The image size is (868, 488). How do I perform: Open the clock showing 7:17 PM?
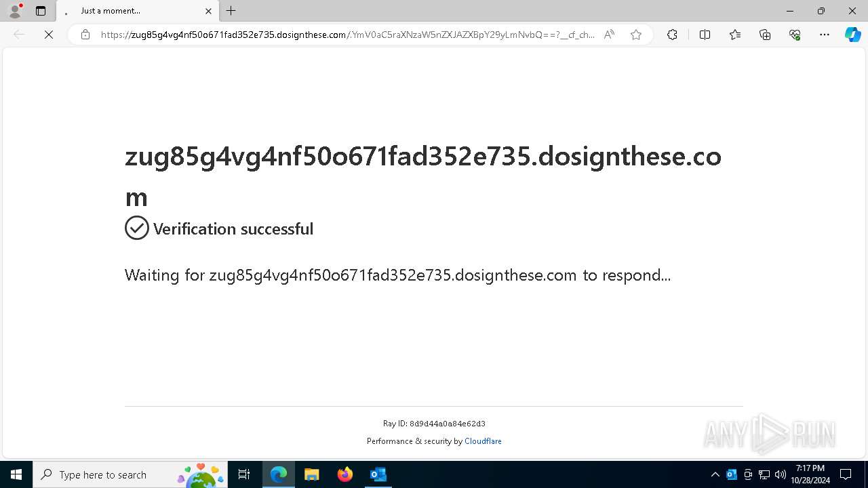pyautogui.click(x=810, y=474)
